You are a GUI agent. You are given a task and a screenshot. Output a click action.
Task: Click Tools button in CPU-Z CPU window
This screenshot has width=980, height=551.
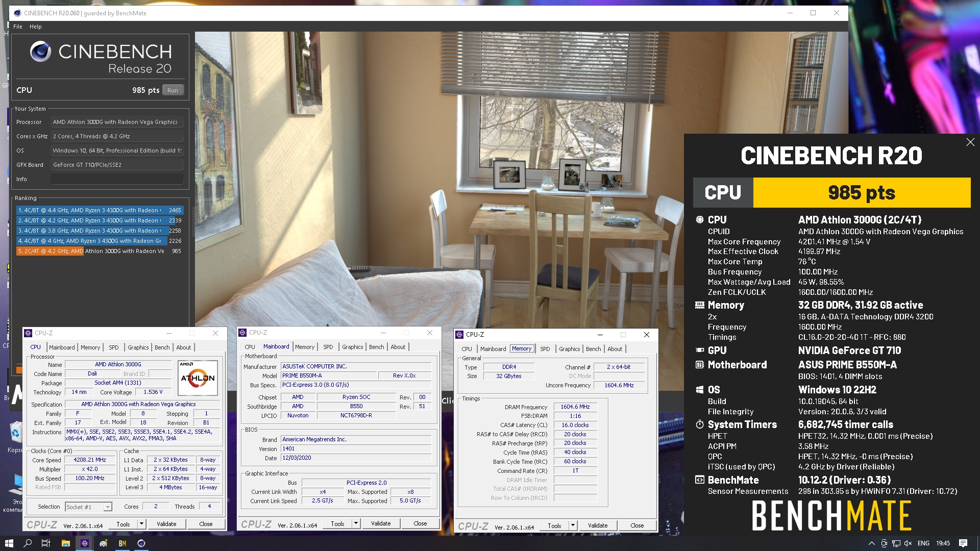tap(124, 524)
